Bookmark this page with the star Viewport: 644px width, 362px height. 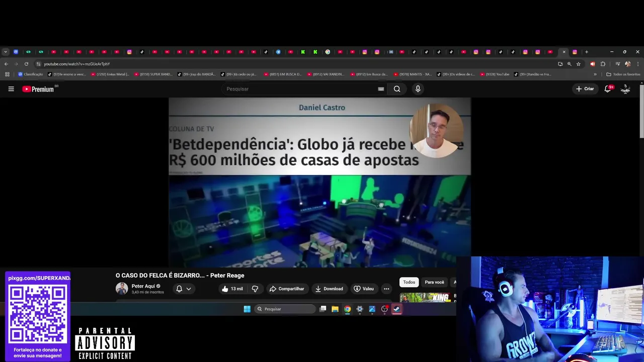click(579, 64)
